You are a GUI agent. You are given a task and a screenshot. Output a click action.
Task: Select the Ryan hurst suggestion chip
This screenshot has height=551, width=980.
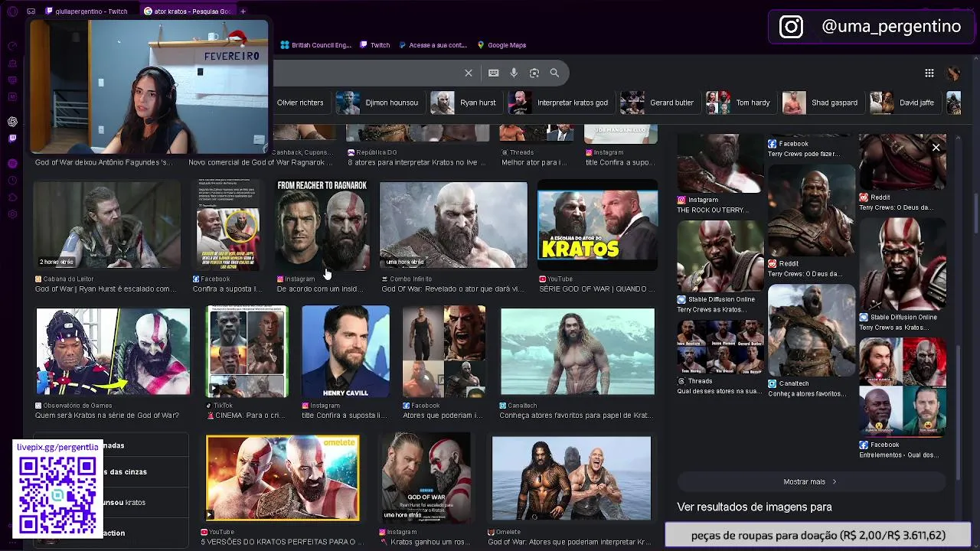pos(465,103)
